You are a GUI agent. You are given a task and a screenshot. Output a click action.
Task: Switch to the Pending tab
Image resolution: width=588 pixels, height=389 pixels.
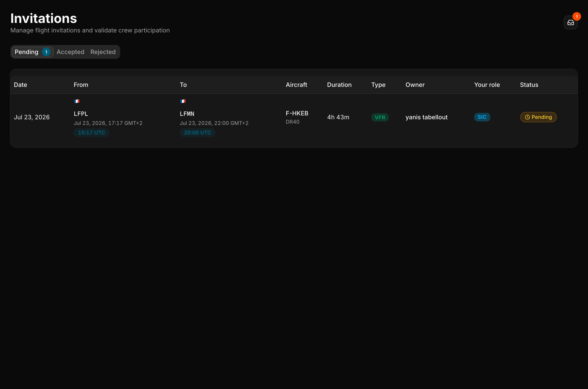tap(32, 52)
